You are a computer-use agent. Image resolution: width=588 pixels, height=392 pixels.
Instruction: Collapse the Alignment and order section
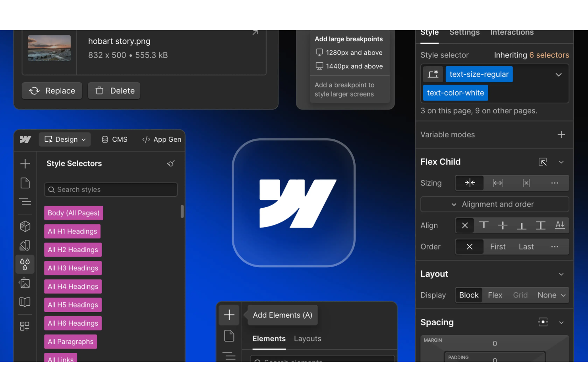click(x=454, y=204)
